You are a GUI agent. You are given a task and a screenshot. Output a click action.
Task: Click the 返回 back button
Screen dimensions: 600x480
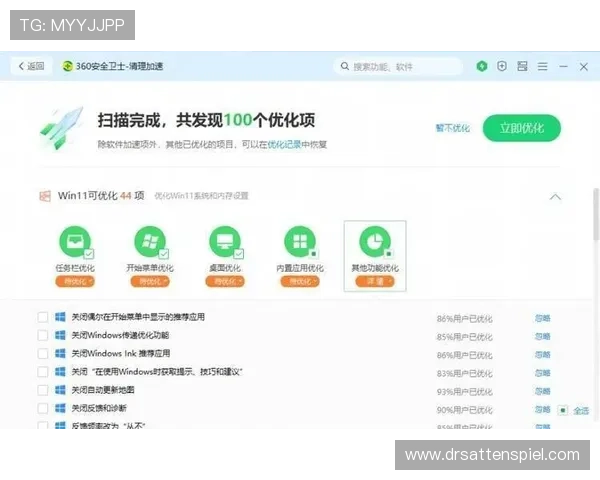(31, 66)
